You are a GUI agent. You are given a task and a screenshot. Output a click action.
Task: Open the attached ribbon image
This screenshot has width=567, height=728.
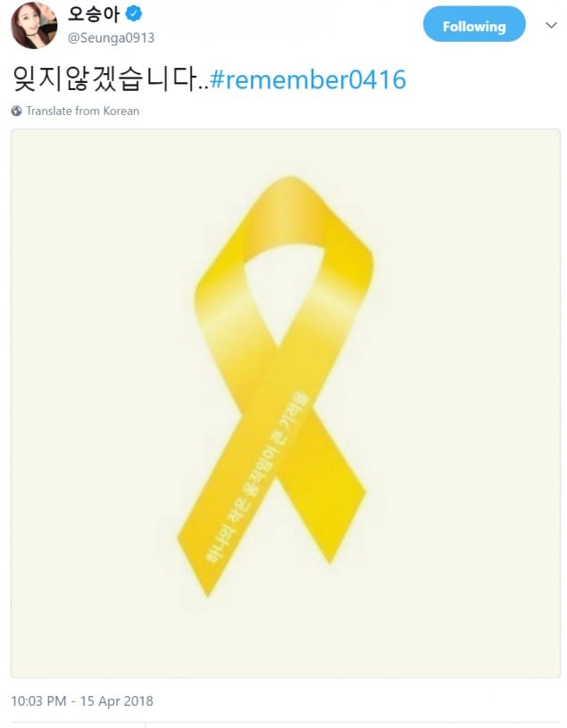(286, 403)
